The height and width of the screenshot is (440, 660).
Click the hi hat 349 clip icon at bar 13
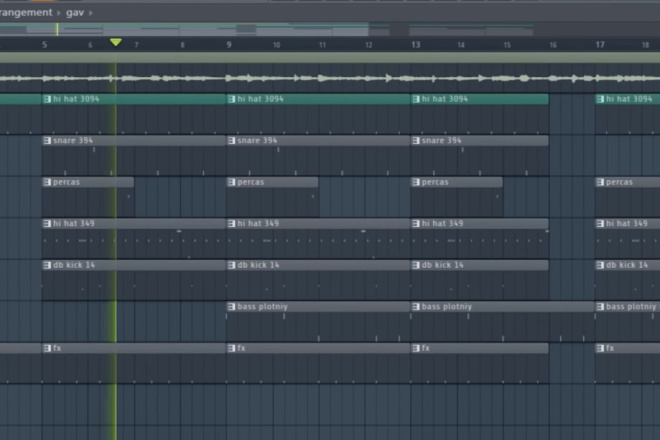click(416, 224)
